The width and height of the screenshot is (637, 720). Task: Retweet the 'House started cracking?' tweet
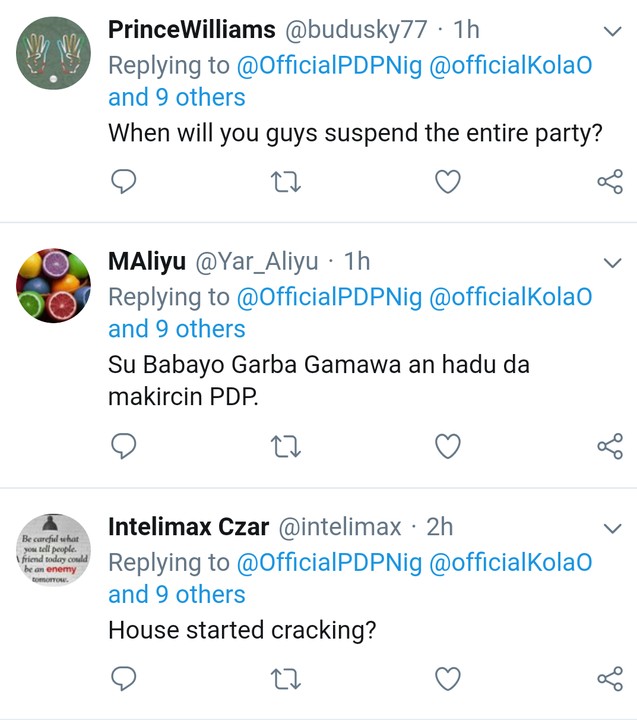[x=286, y=680]
